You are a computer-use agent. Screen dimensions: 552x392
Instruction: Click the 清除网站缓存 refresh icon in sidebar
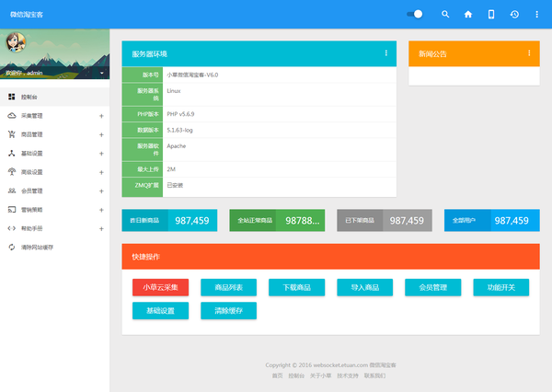[x=11, y=248]
